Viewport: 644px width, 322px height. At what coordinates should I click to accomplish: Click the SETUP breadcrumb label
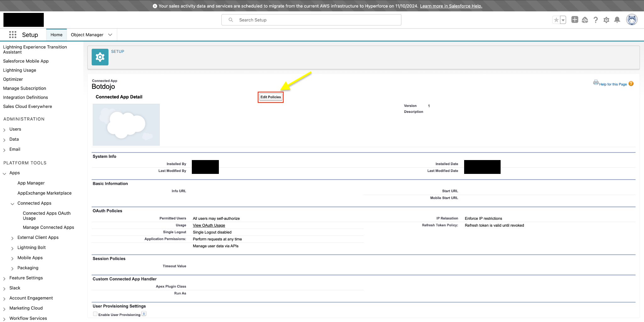118,52
